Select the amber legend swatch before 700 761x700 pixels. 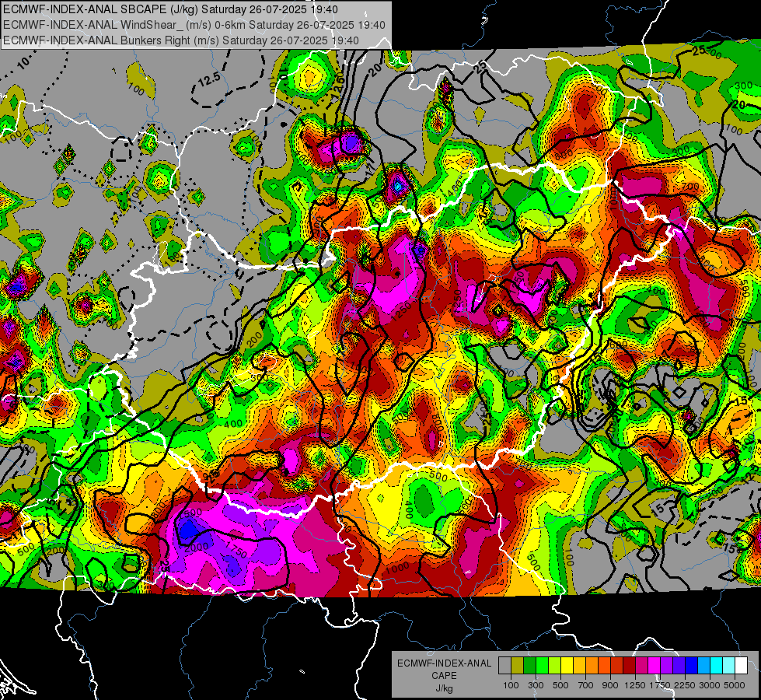tap(579, 665)
